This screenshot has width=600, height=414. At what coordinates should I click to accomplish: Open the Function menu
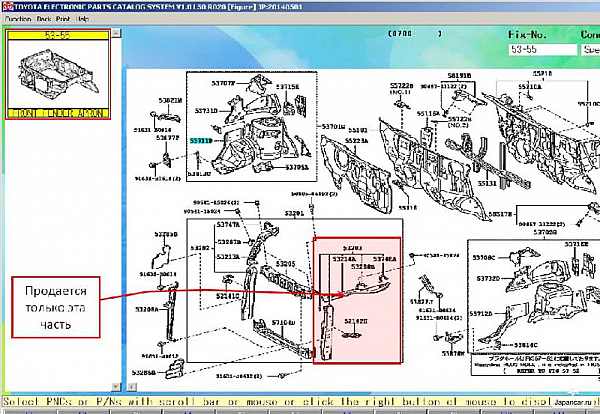click(x=18, y=19)
